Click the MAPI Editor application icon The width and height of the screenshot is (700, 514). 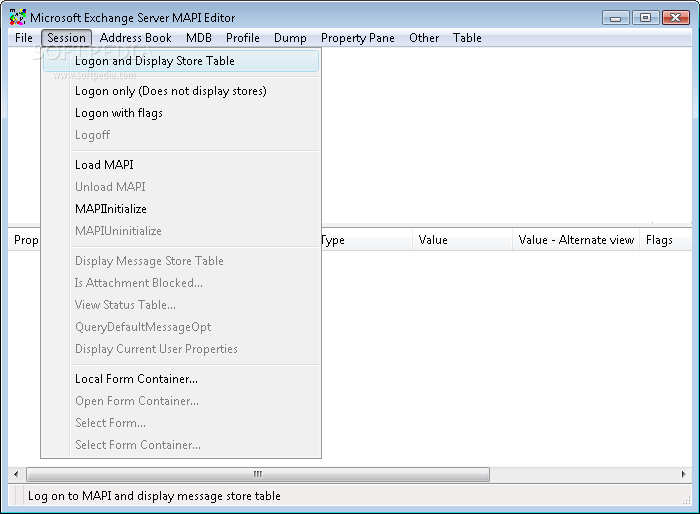18,17
